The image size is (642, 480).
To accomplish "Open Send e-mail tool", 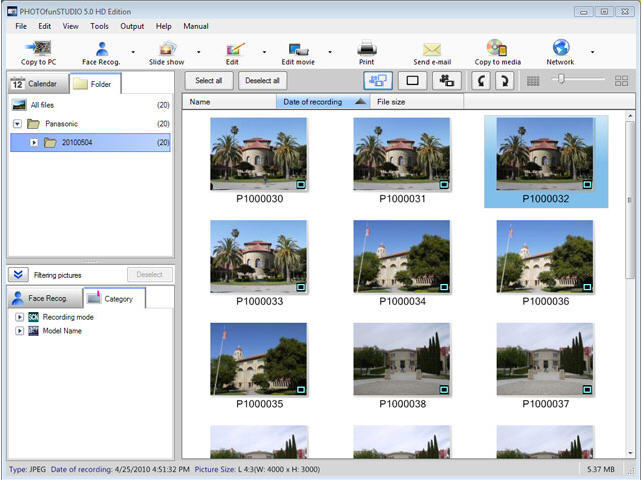I will (x=432, y=52).
